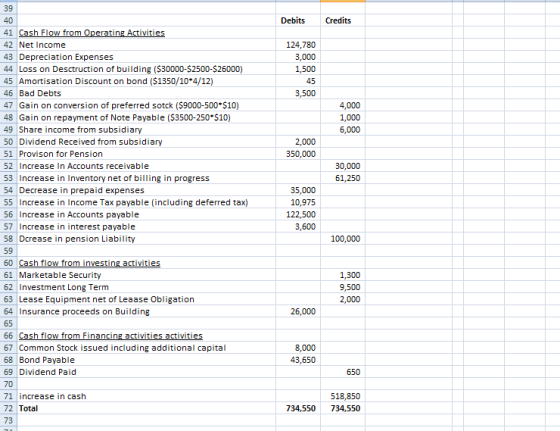Click the Cash Flow from Operating Activities heading
Screen dimensions: 560x431
pyautogui.click(x=92, y=33)
